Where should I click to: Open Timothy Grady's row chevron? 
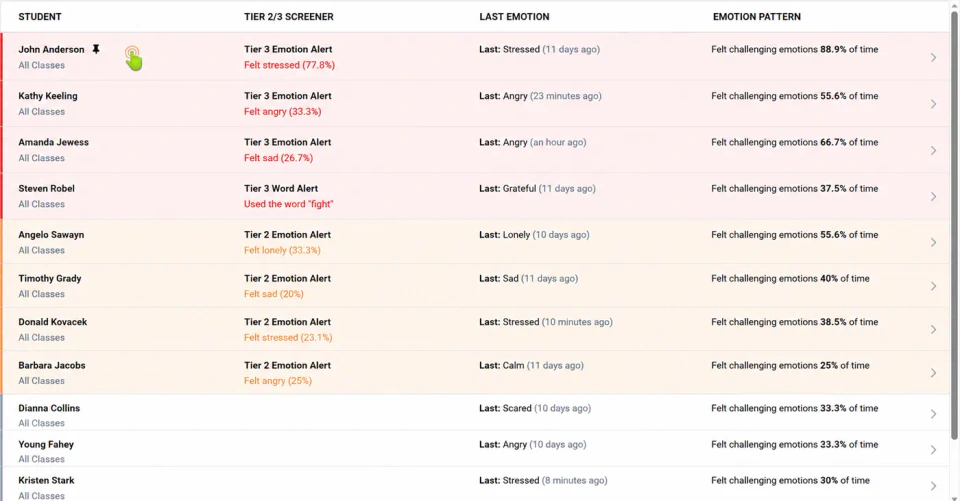pyautogui.click(x=933, y=286)
